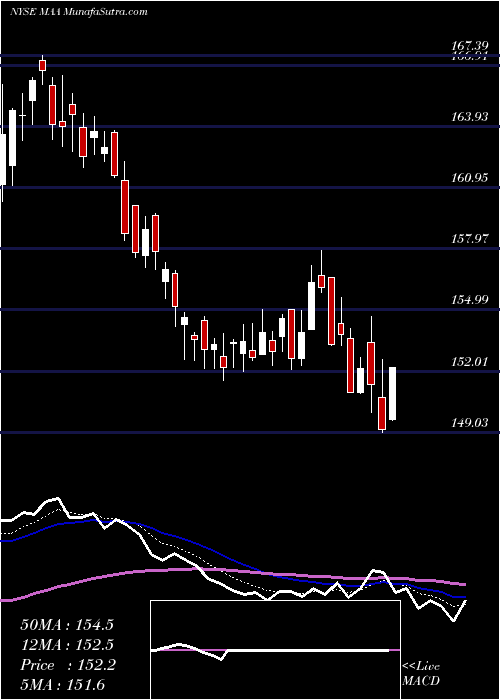This screenshot has height=700, width=500.
Task: Click the topmost red candle near 166.9
Action: [x=42, y=65]
